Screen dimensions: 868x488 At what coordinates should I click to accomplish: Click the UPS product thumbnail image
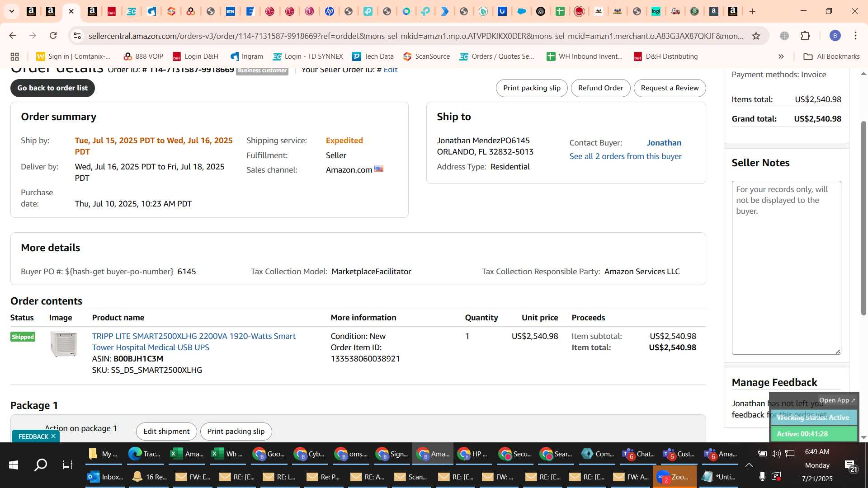click(63, 344)
